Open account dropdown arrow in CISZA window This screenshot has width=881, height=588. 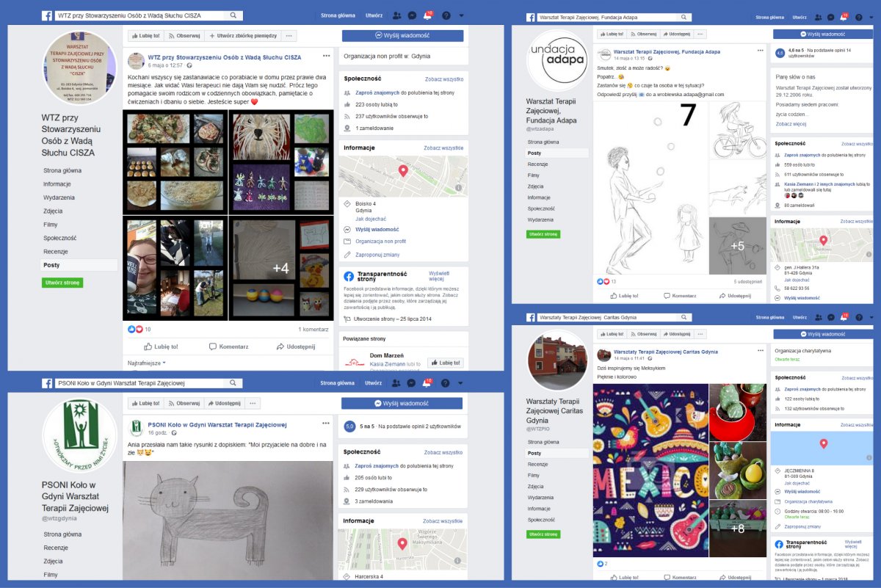click(x=460, y=15)
